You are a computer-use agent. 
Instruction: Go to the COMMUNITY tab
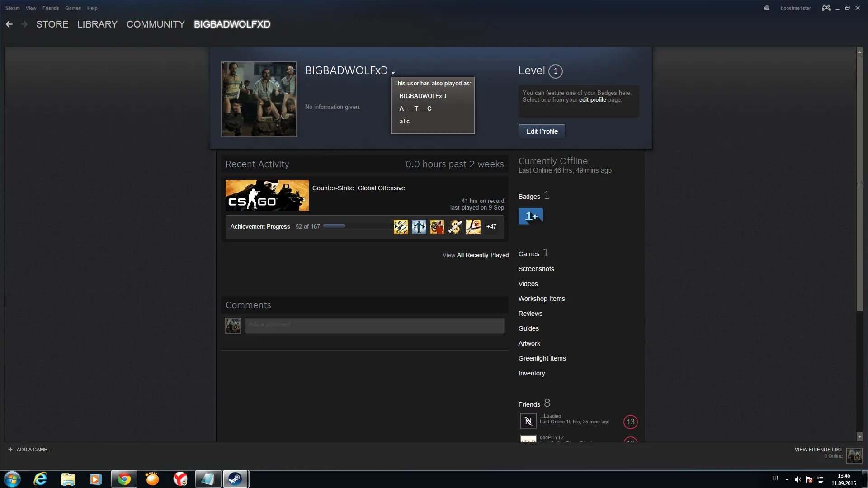coord(156,24)
